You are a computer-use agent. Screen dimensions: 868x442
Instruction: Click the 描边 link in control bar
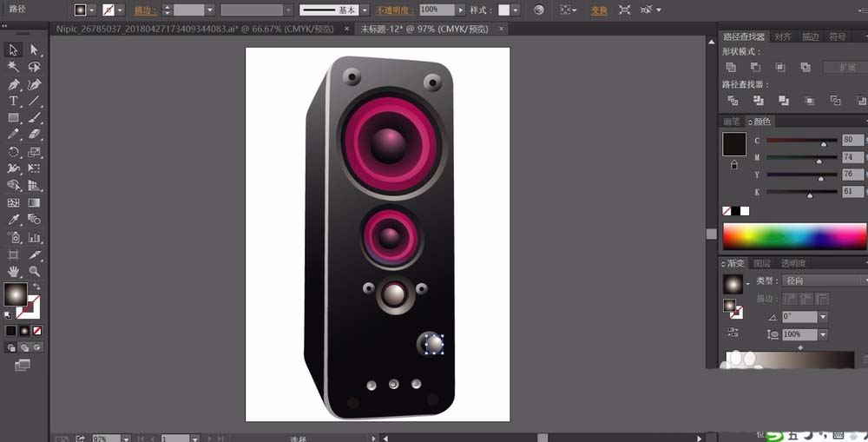(x=146, y=10)
